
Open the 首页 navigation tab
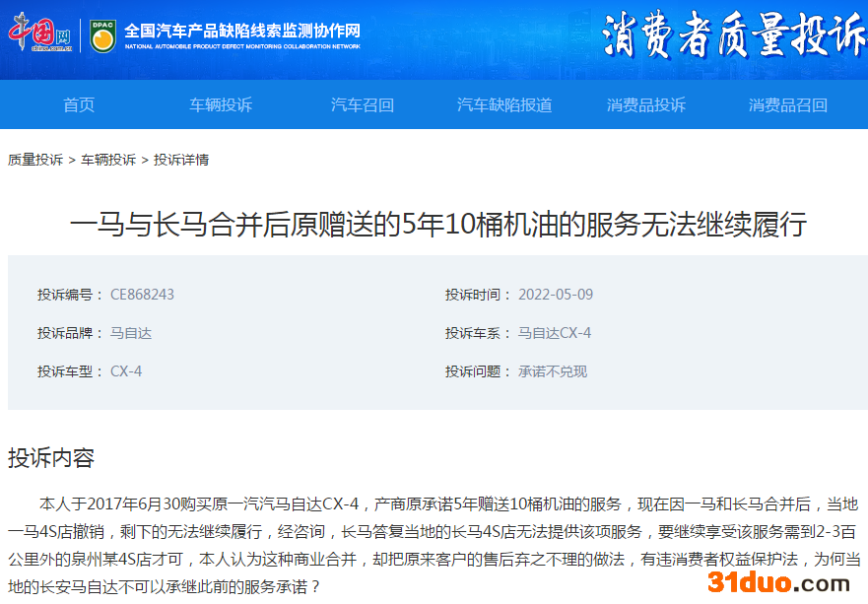tap(79, 105)
